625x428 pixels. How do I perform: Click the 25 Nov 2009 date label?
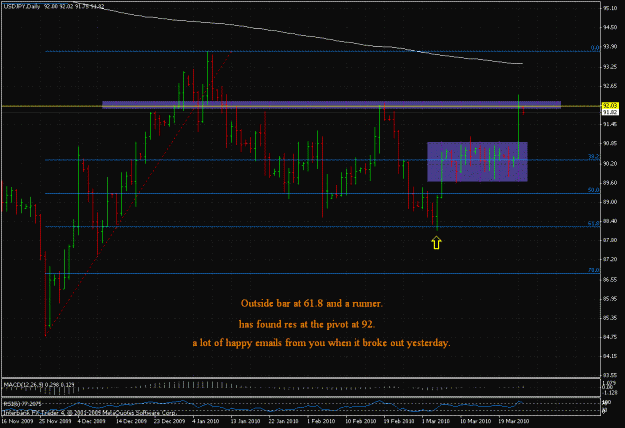(55, 421)
